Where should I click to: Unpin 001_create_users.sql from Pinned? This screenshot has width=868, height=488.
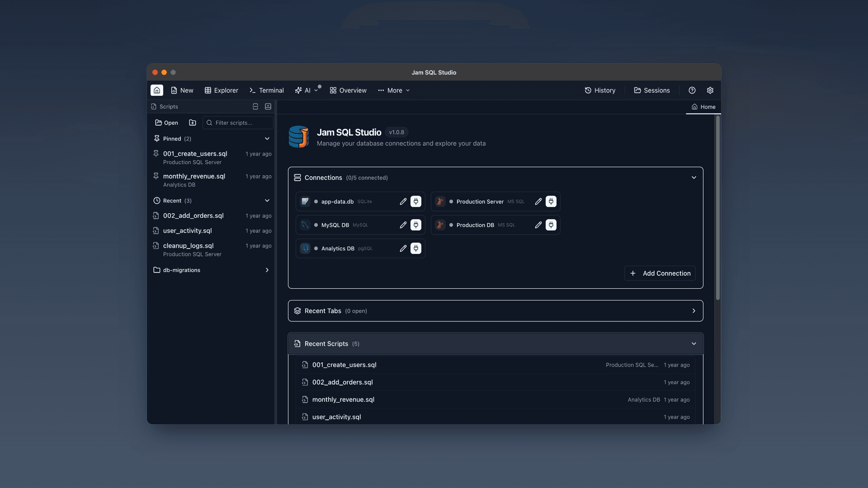click(x=156, y=154)
